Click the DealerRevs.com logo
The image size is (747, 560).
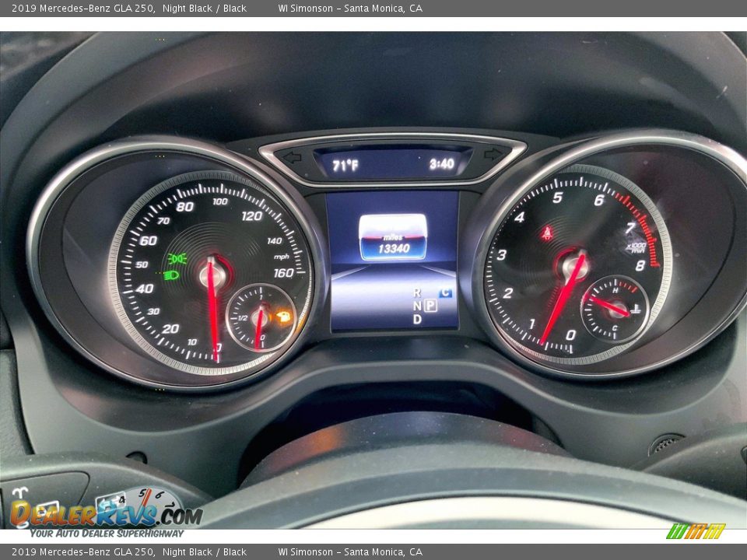[x=107, y=513]
